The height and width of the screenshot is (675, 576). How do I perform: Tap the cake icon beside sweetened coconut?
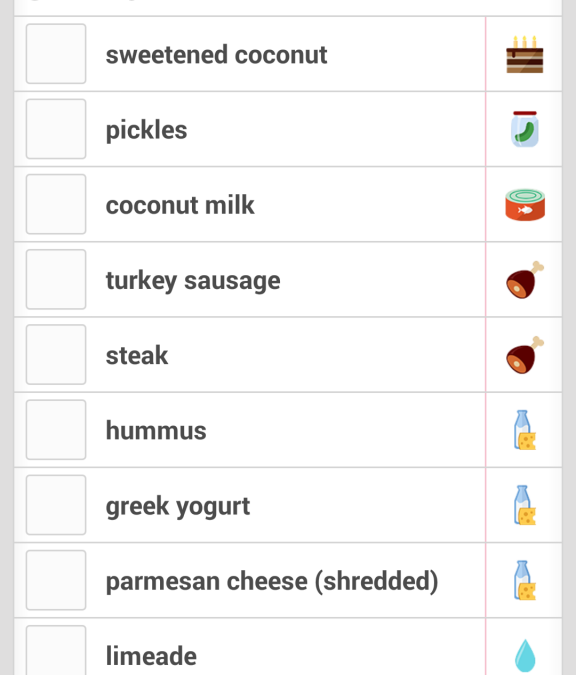click(524, 54)
